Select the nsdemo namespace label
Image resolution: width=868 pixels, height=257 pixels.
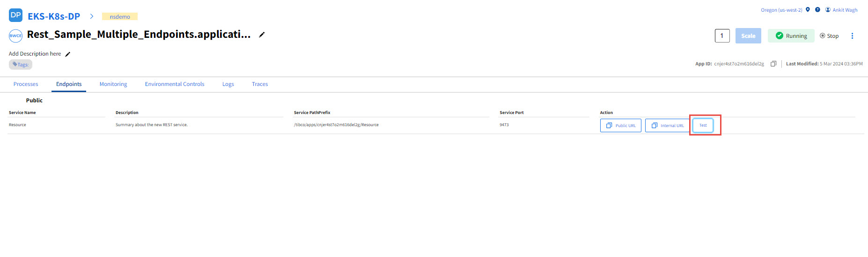120,16
